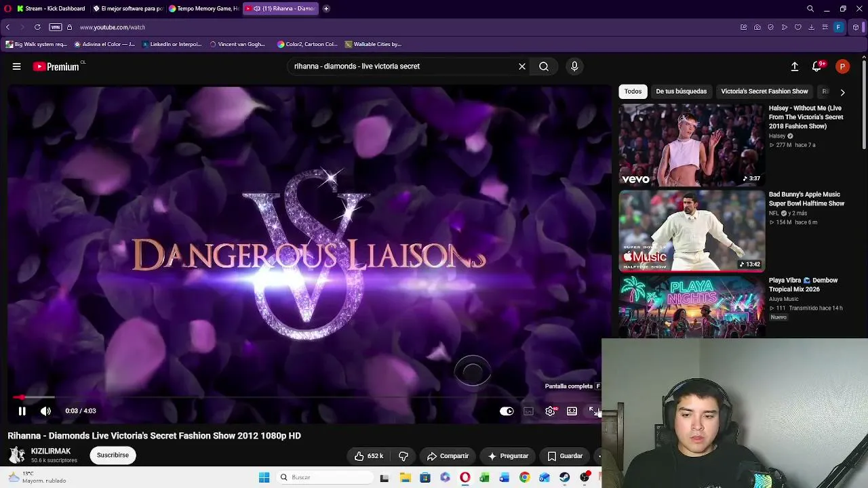Open weather widget in taskbar
This screenshot has height=488, width=868.
pyautogui.click(x=37, y=477)
